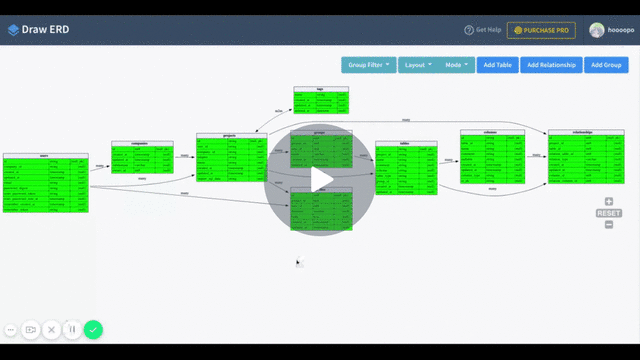Open the Layout dropdown
640x360 pixels.
coord(418,65)
